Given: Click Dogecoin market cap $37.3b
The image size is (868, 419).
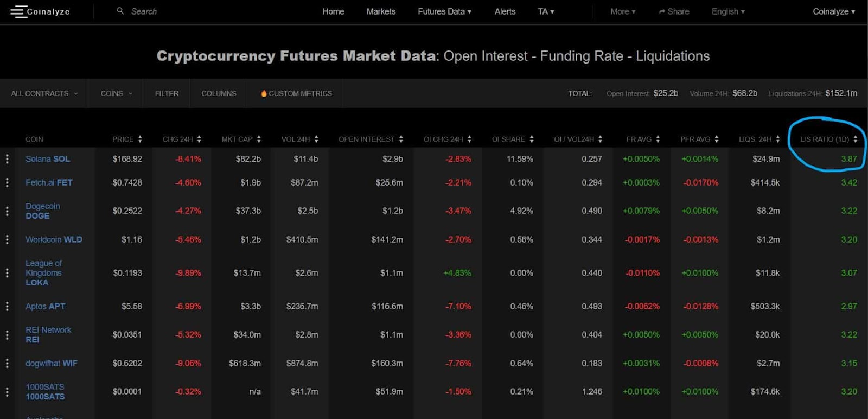Looking at the screenshot, I should tap(248, 211).
